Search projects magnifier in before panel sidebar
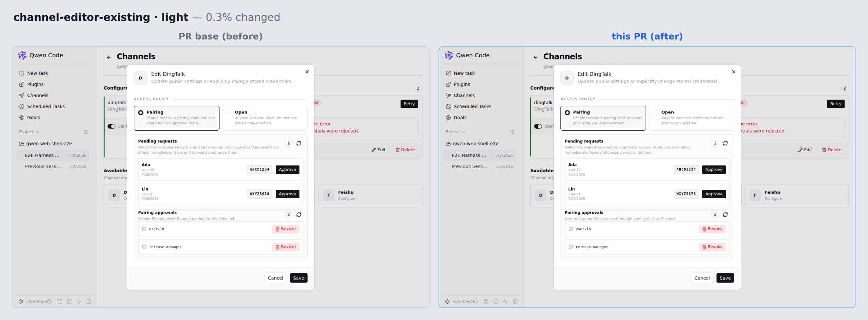 tap(86, 132)
